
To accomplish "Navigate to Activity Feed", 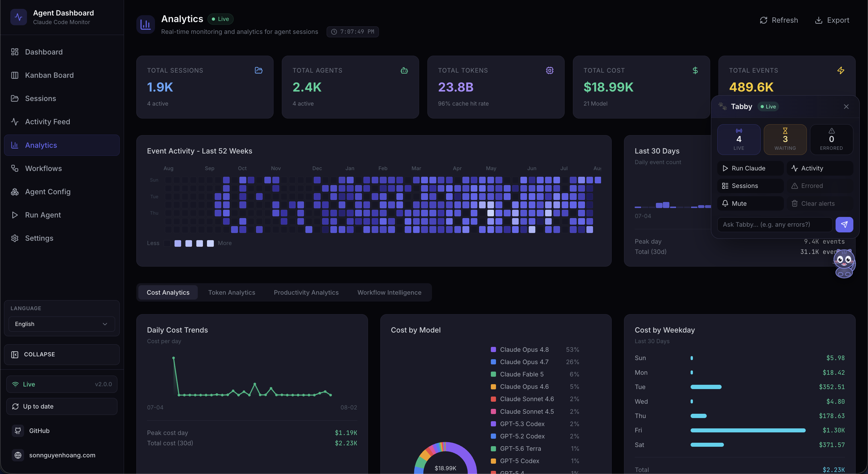I will 62,122.
